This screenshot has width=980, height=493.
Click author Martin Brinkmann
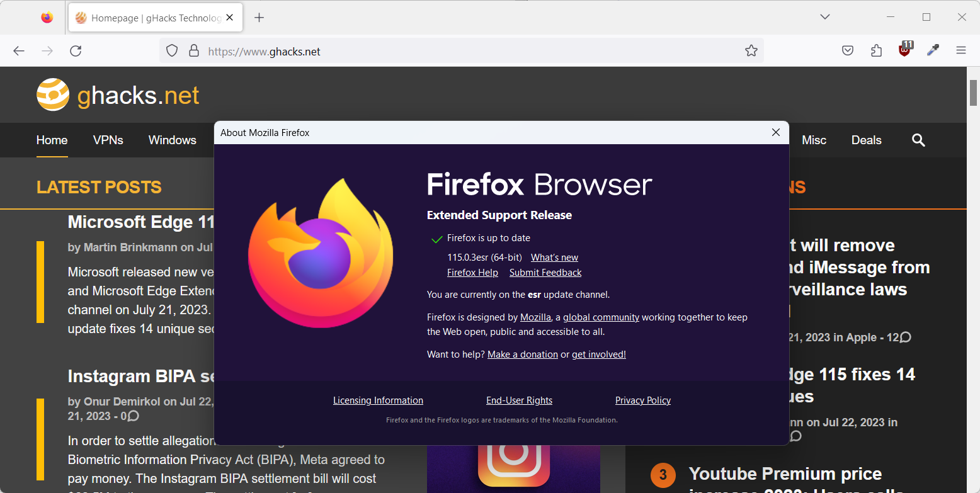coord(130,247)
